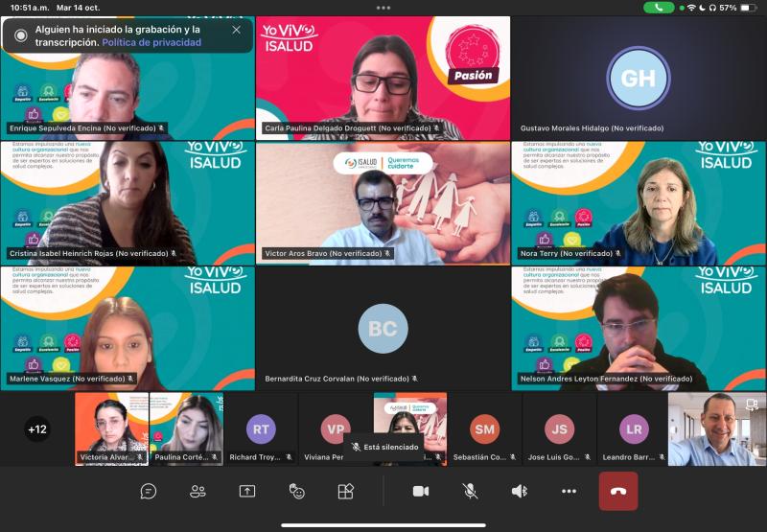Tap the muted mic icon beside Enrique Sepulveda Encina

(161, 128)
